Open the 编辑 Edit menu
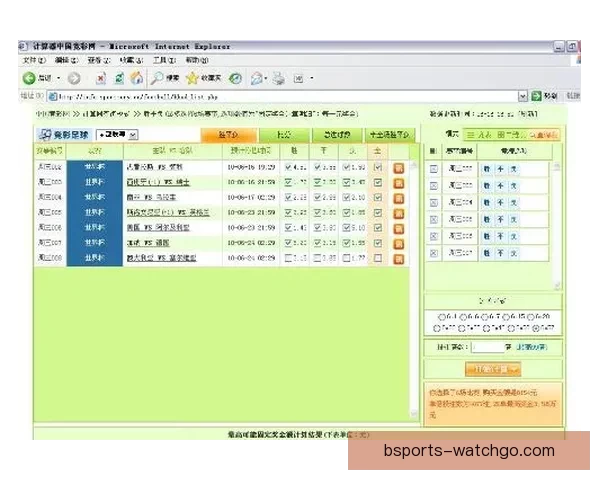This screenshot has height=480, width=600. [67, 60]
